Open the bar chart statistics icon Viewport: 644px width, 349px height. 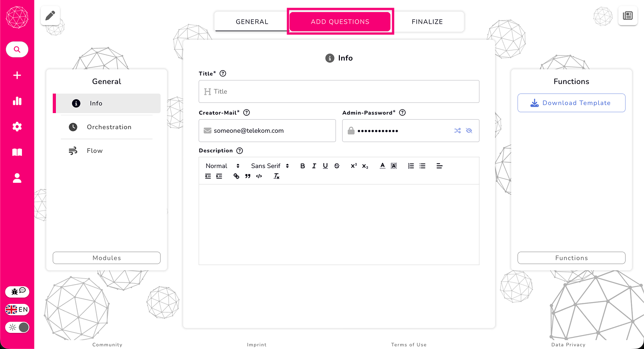point(17,101)
